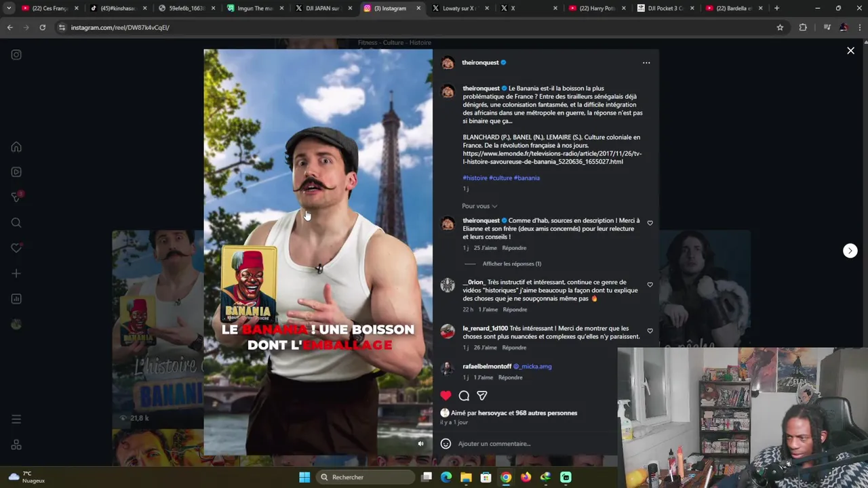Like theironquest's 'Comme d'hab' comment
The height and width of the screenshot is (488, 868).
pyautogui.click(x=650, y=223)
